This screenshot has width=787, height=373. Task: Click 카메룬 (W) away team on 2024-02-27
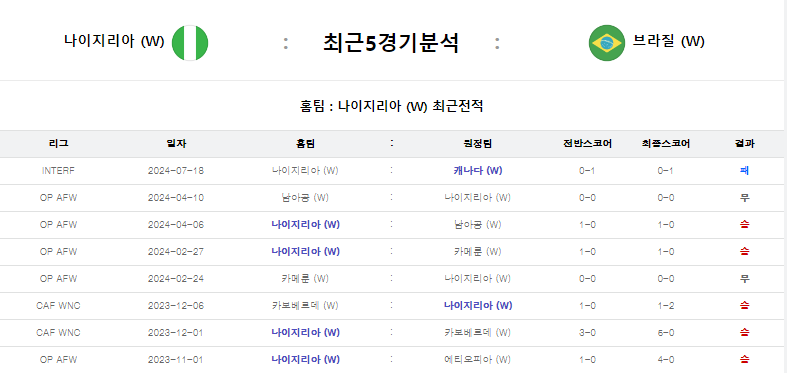click(478, 252)
